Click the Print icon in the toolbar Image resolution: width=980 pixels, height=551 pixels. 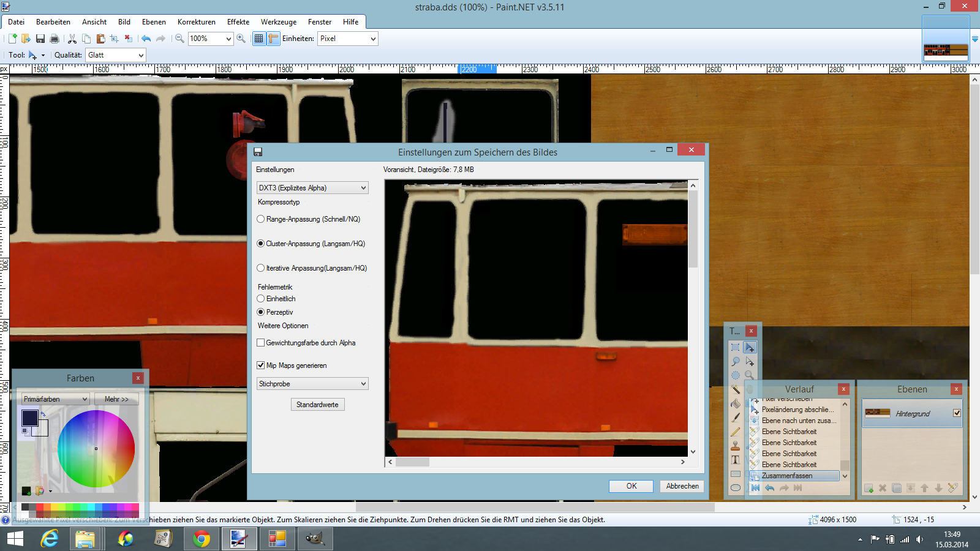55,39
